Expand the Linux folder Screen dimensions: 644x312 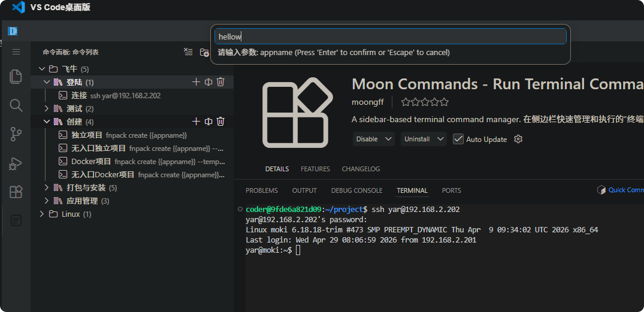tap(41, 214)
